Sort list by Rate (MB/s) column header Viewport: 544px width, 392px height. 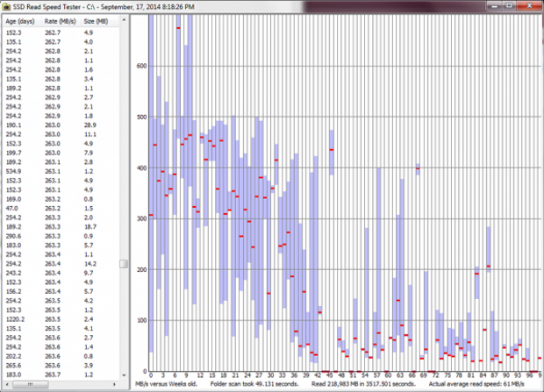tap(59, 20)
